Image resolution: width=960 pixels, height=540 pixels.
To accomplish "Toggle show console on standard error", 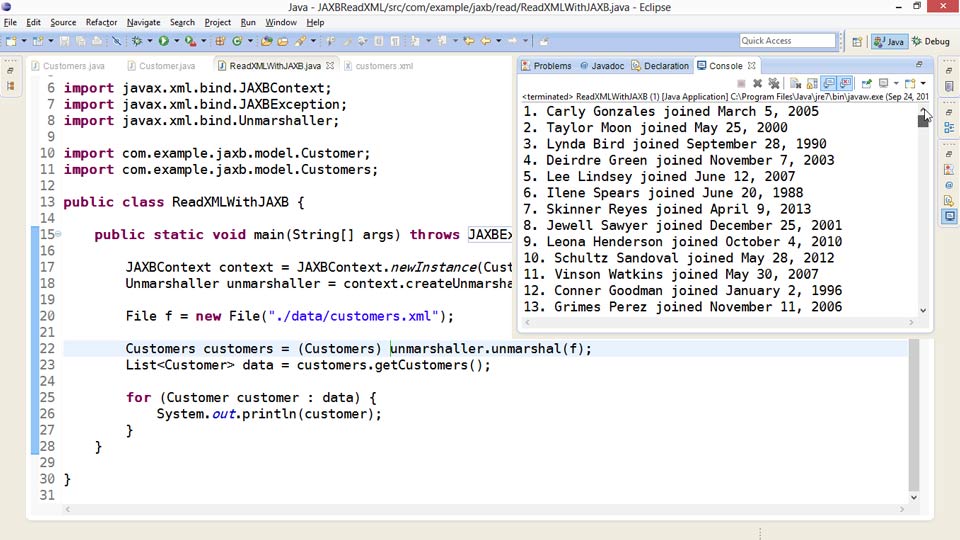I will pyautogui.click(x=845, y=83).
